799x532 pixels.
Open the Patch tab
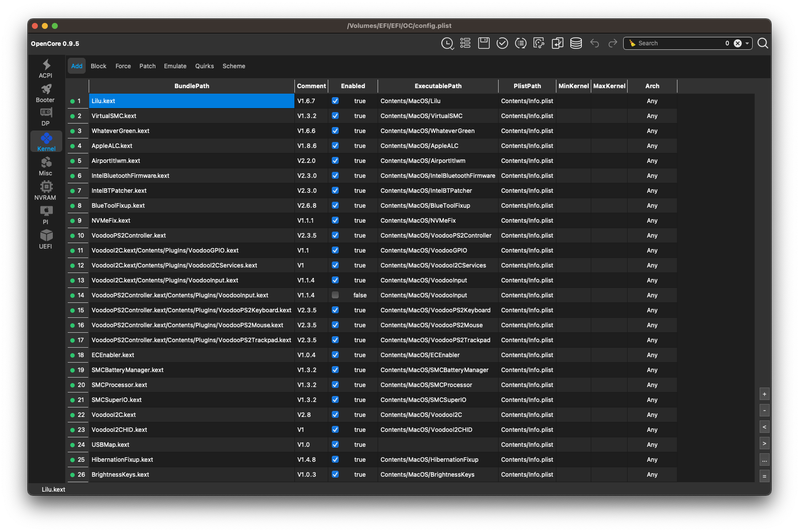tap(147, 66)
